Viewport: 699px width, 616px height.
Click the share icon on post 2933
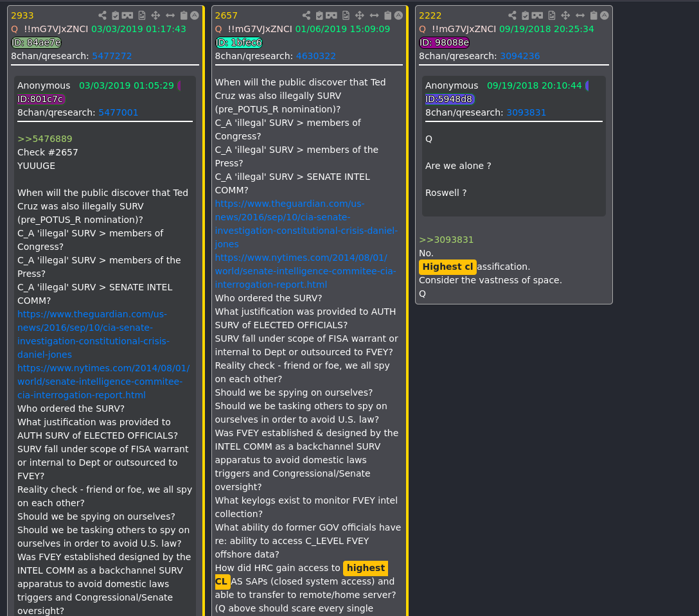click(x=103, y=15)
